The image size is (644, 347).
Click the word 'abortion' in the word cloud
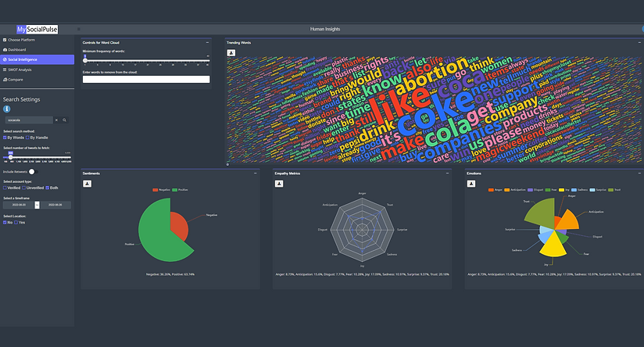point(431,75)
